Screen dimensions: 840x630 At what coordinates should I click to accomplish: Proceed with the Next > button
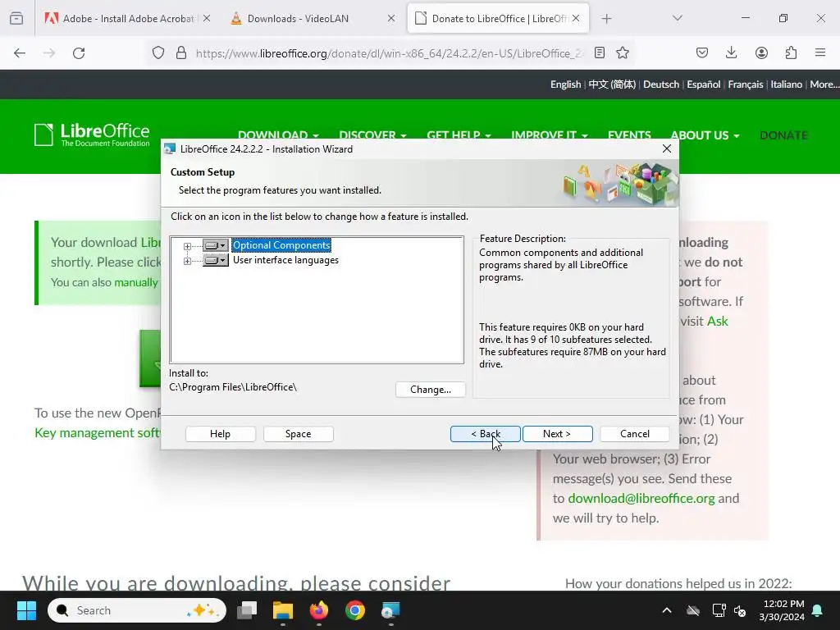point(557,434)
